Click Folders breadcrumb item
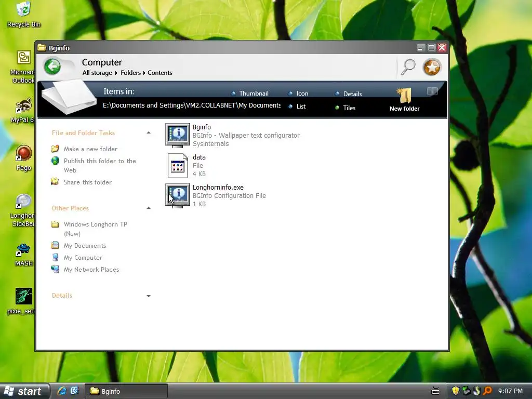 (x=130, y=73)
